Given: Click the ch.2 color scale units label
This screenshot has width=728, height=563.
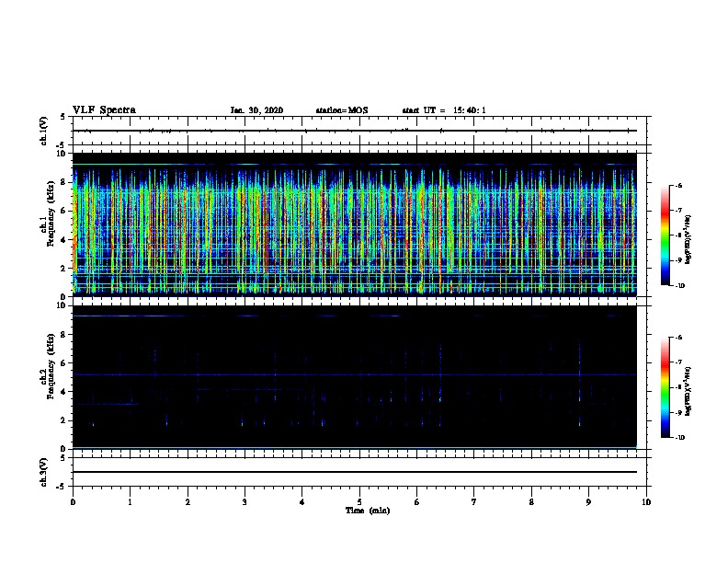Looking at the screenshot, I should click(x=688, y=392).
